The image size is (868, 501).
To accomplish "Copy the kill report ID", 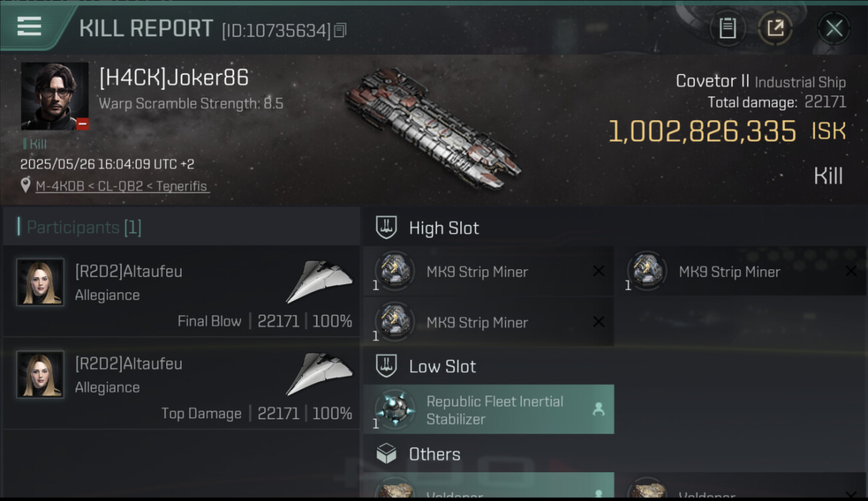I will (x=341, y=30).
